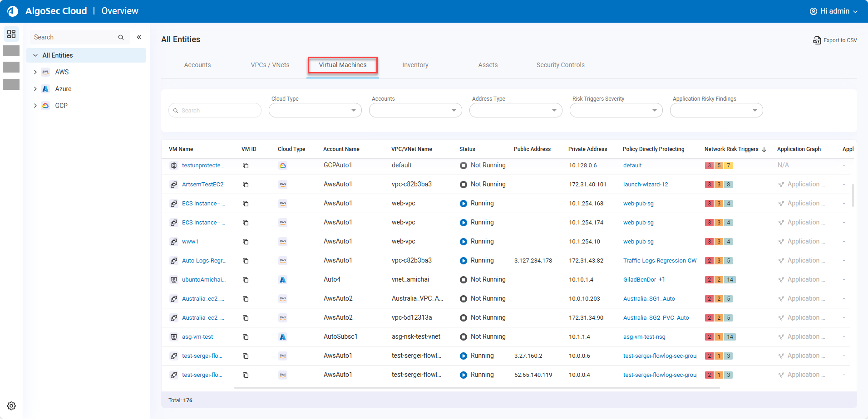This screenshot has width=868, height=419.
Task: Open the Cloud Type dropdown filter
Action: click(x=315, y=110)
